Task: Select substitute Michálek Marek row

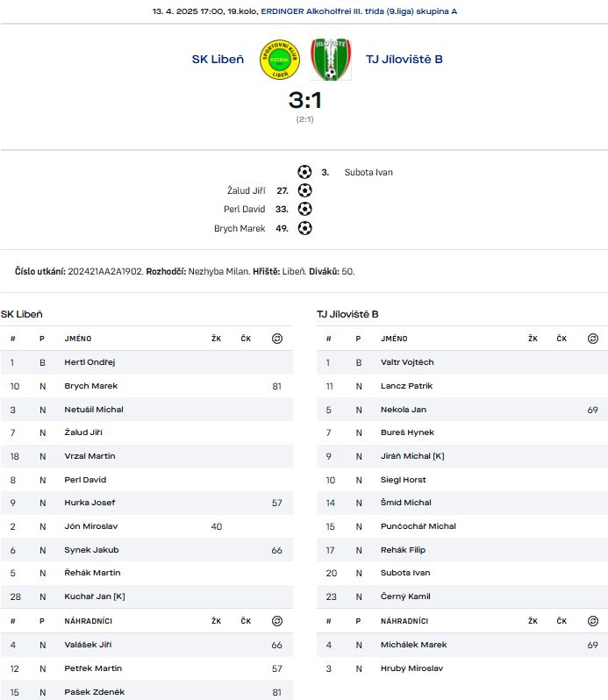Action: 462,645
